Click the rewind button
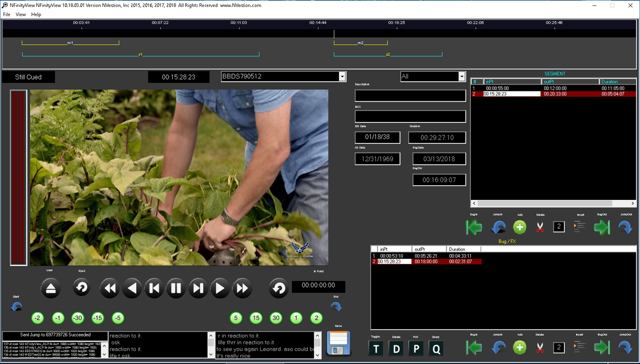Screen dimensions: 640x364 coord(110,289)
